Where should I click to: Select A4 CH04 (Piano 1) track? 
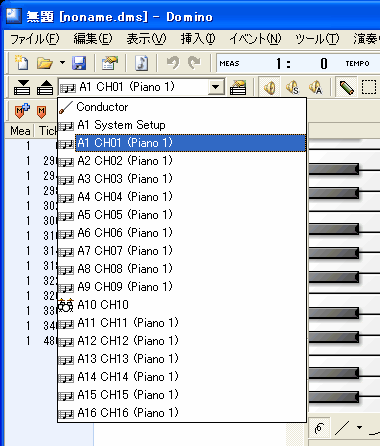[182, 197]
